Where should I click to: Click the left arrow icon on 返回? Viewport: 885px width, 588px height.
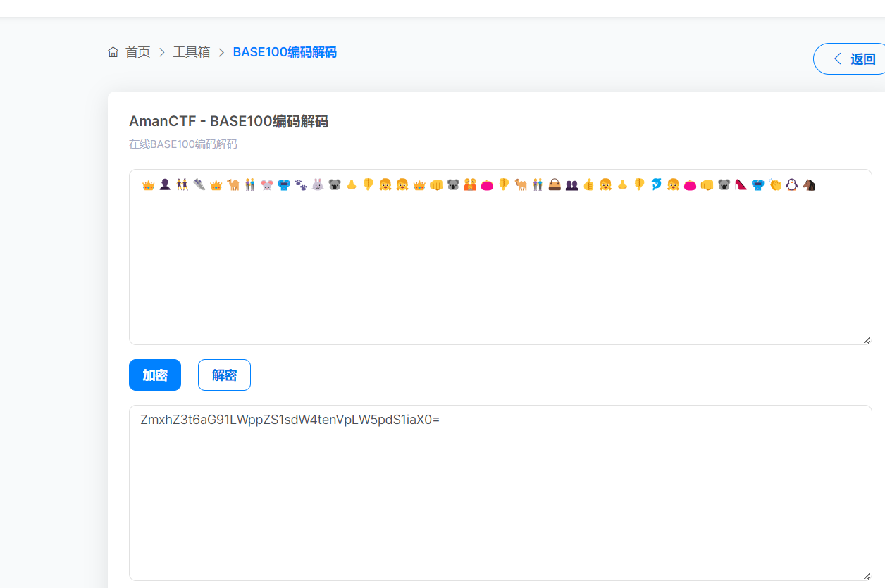click(837, 58)
